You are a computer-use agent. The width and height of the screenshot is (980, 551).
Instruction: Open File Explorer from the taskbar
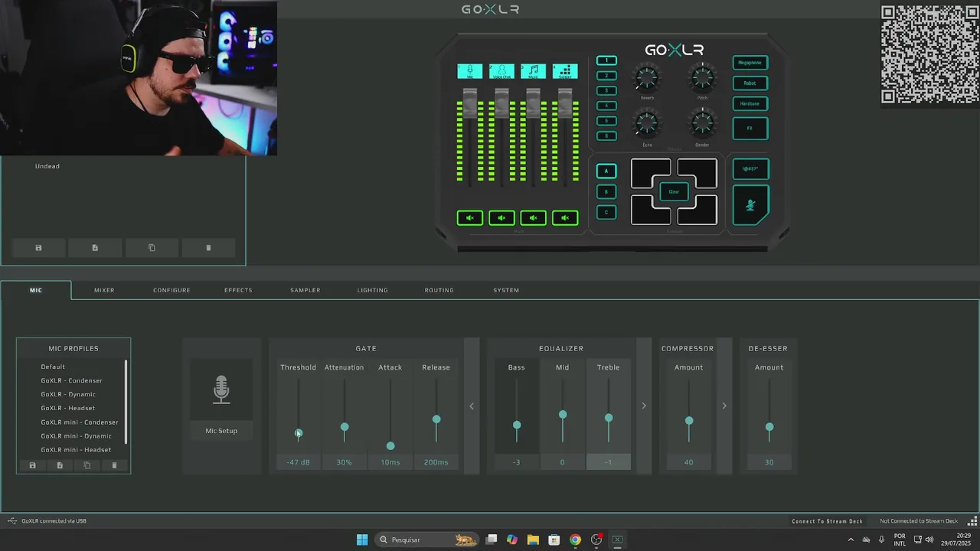coord(533,540)
